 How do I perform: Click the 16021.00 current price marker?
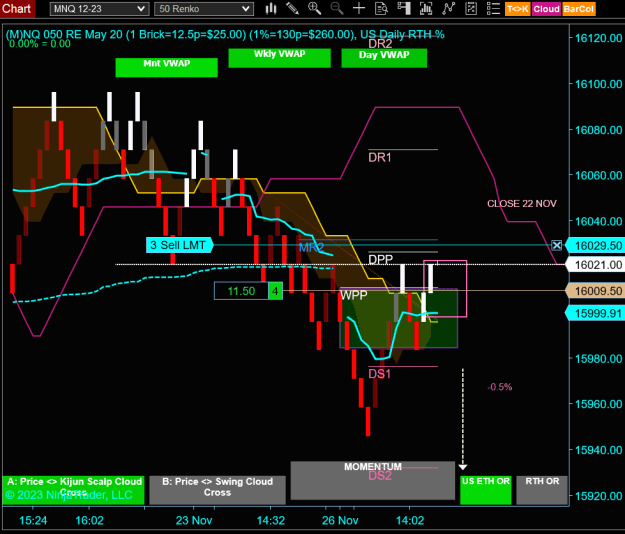[x=595, y=265]
